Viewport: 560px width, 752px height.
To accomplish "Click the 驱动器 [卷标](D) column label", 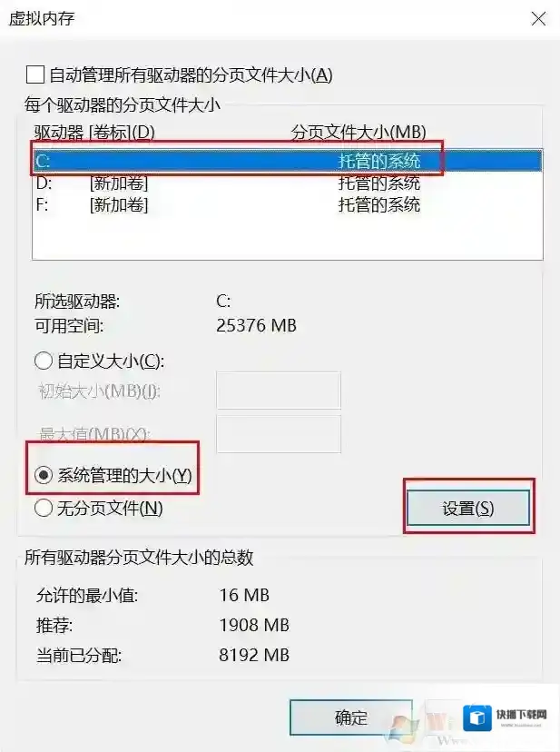I will click(94, 133).
